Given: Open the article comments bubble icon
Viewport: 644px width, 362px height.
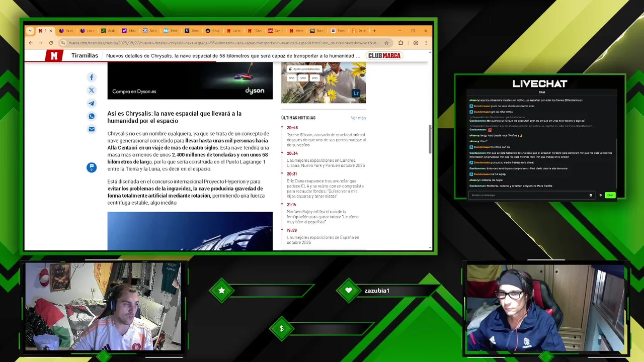Looking at the screenshot, I should click(91, 167).
